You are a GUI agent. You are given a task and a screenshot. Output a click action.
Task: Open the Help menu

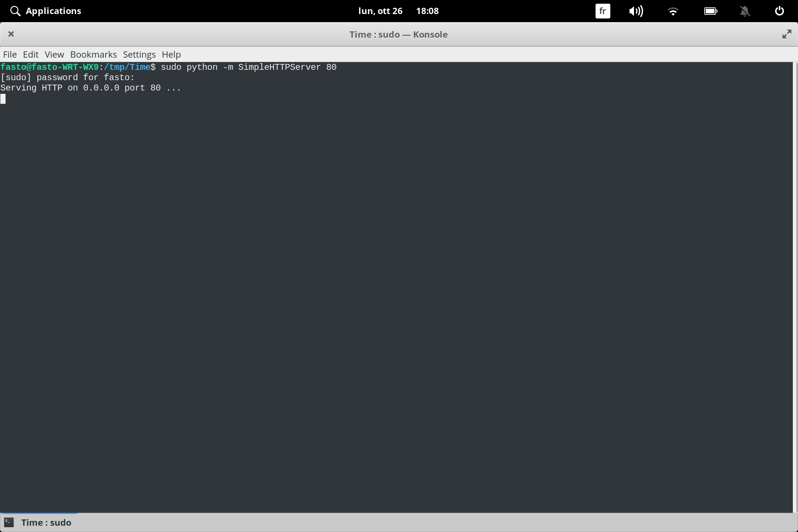(171, 54)
